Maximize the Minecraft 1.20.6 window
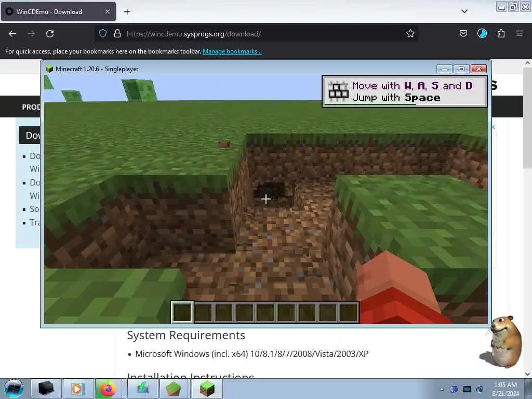532x399 pixels. pos(461,69)
